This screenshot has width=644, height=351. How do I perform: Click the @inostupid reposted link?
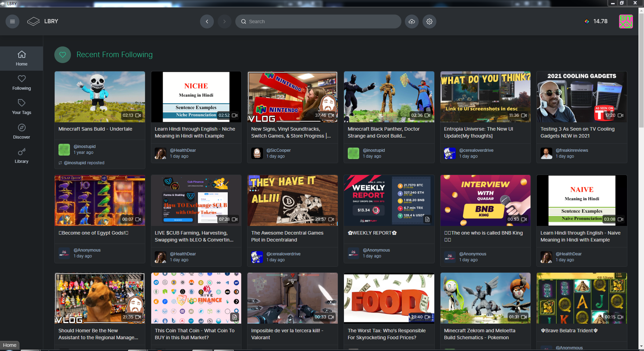click(84, 163)
